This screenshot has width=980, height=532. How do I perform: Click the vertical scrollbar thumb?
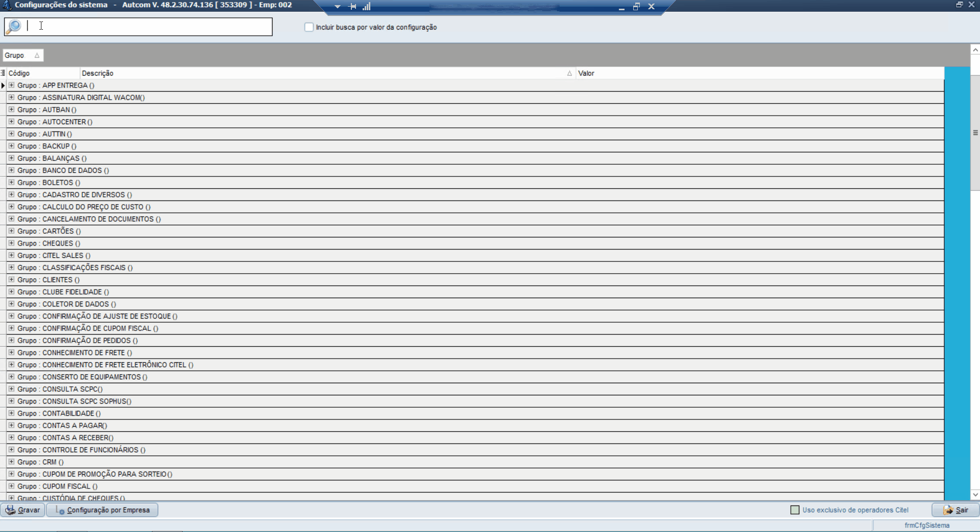(975, 133)
